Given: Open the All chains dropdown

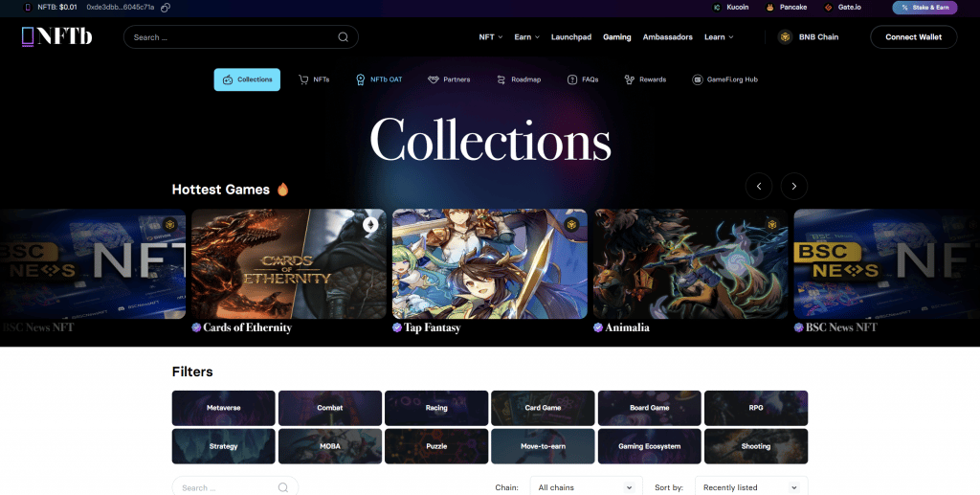Looking at the screenshot, I should click(586, 487).
